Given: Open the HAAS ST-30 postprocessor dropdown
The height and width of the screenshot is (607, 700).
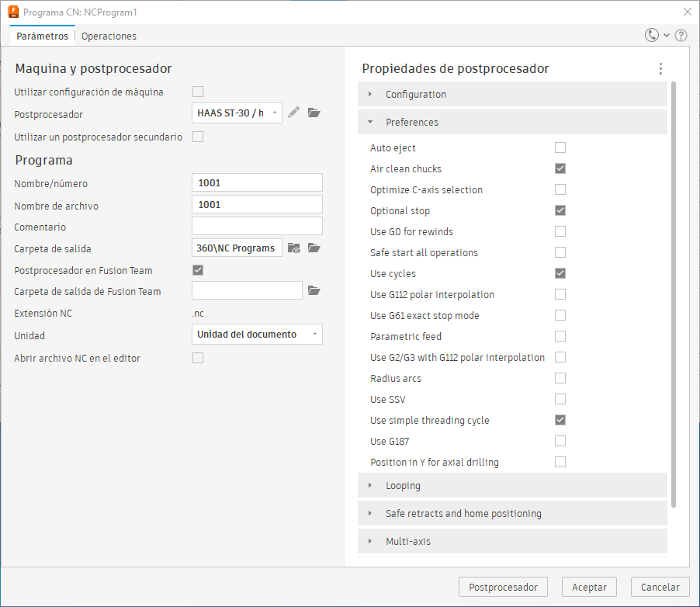Looking at the screenshot, I should tap(237, 113).
